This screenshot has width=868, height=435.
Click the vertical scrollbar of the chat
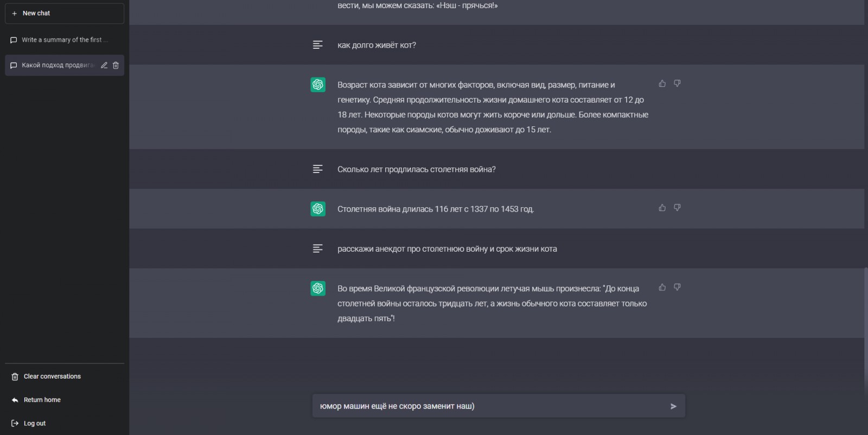click(866, 329)
